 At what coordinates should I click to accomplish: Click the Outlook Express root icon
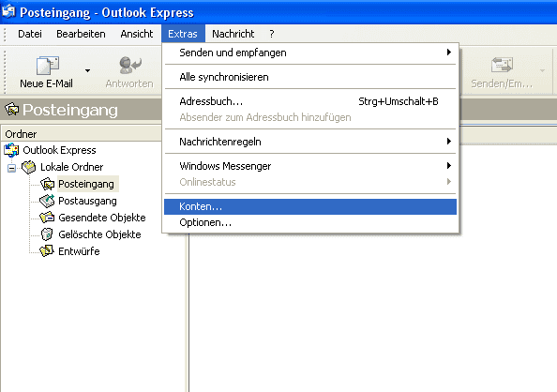[x=12, y=150]
